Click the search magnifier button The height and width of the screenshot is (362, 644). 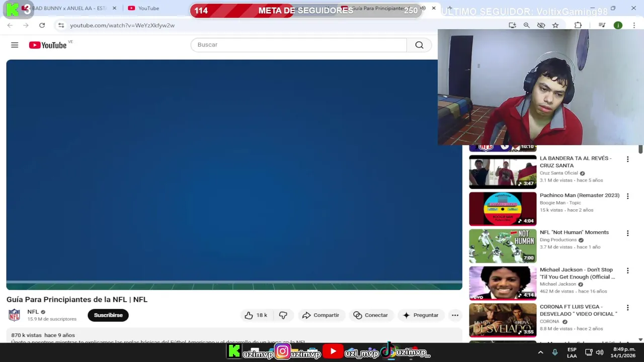[x=419, y=45]
